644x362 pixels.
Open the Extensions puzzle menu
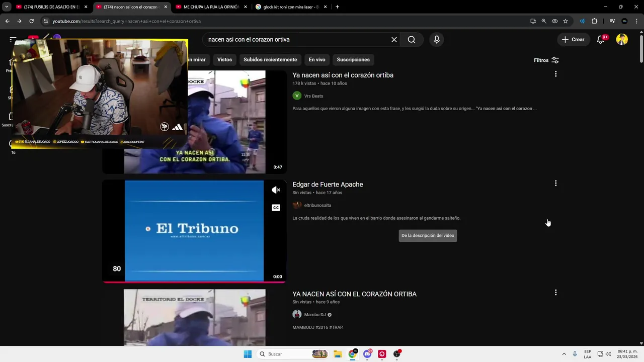595,21
